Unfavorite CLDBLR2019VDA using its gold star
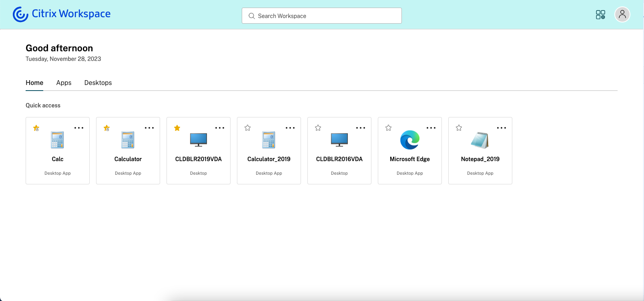Screen dimensions: 644x301 (x=177, y=128)
